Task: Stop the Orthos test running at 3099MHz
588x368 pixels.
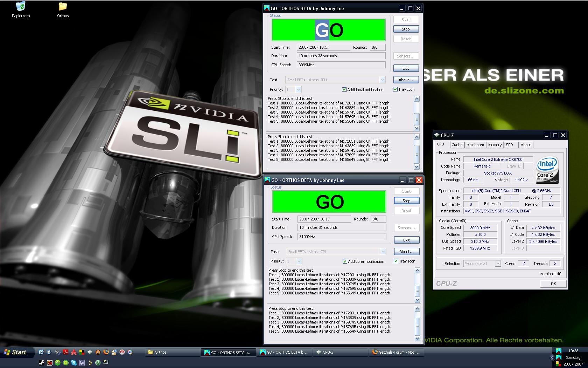Action: 406,29
